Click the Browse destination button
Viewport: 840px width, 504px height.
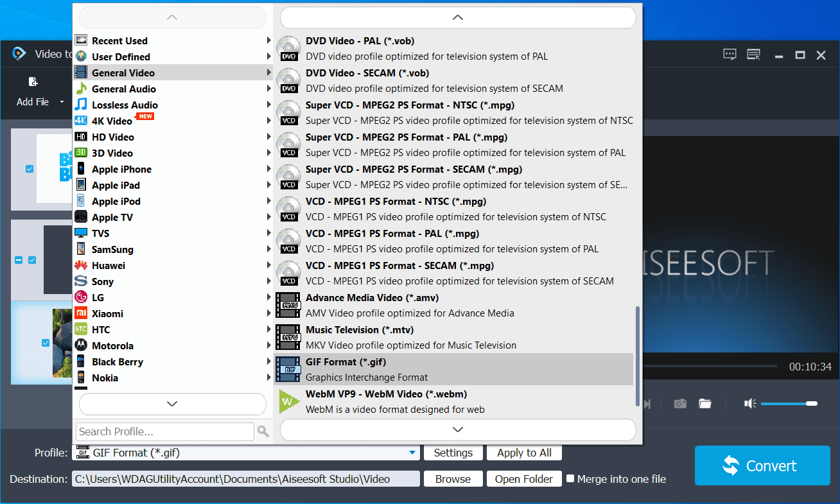pos(453,479)
